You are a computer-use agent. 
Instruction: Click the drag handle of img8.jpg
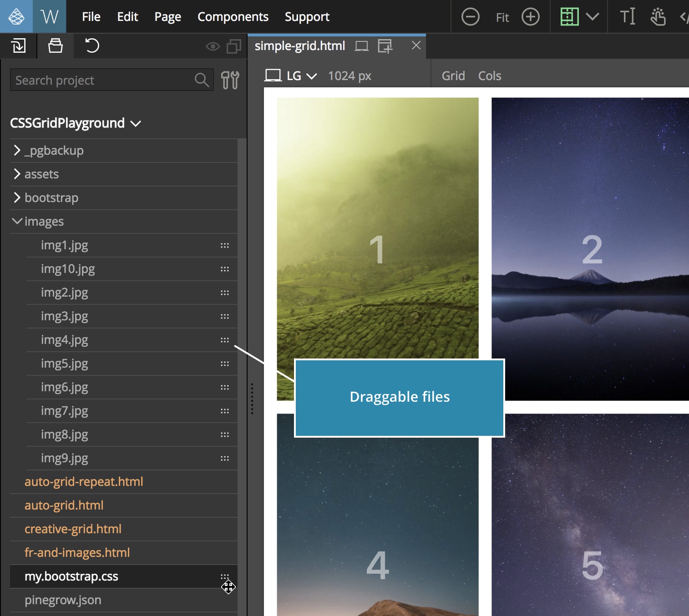[x=225, y=434]
